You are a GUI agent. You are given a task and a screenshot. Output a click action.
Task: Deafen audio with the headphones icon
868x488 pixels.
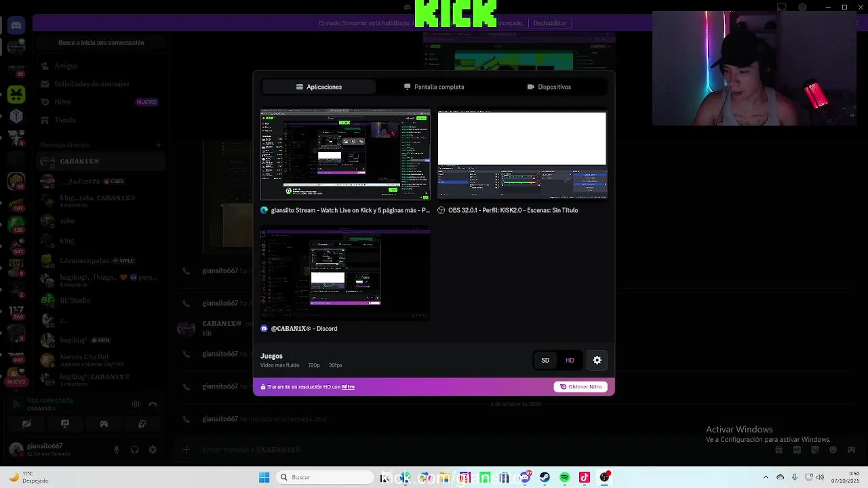[x=134, y=449]
